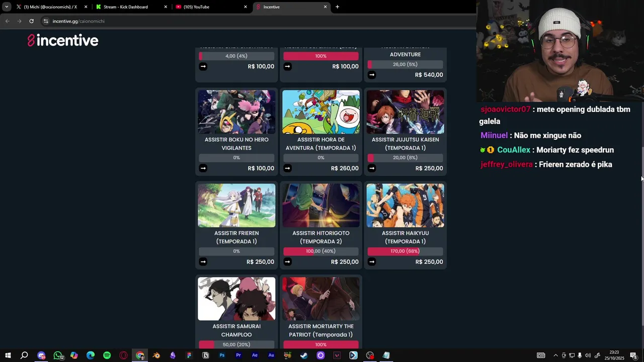Viewport: 644px width, 362px height.
Task: Open the arrow for Hora de Aventura card
Action: click(x=287, y=168)
